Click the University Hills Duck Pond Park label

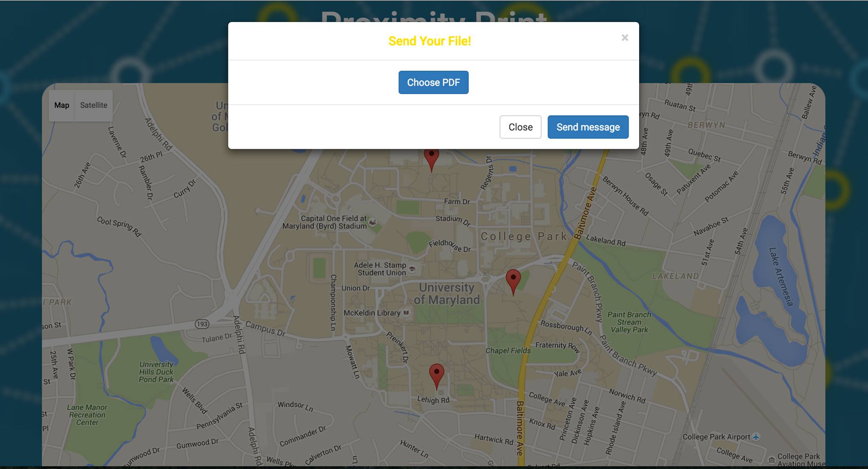click(156, 372)
